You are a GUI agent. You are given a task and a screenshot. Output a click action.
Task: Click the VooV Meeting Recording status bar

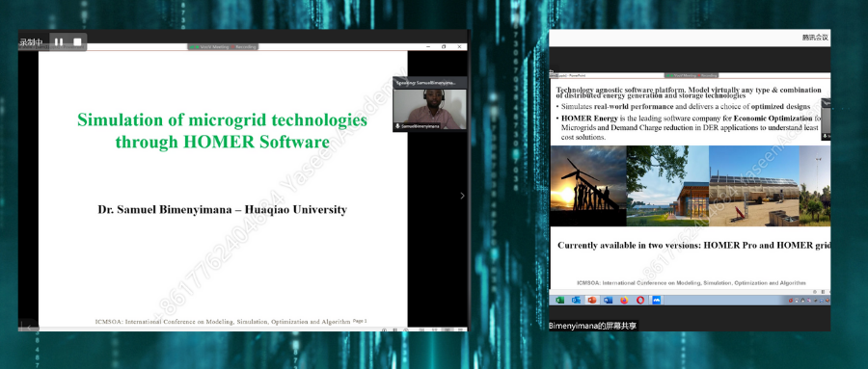tap(223, 47)
